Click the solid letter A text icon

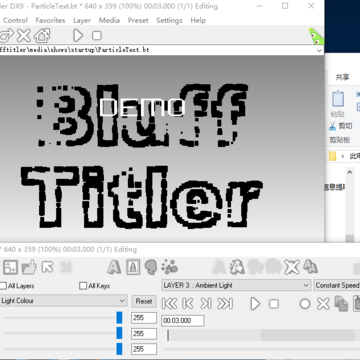(x=114, y=267)
